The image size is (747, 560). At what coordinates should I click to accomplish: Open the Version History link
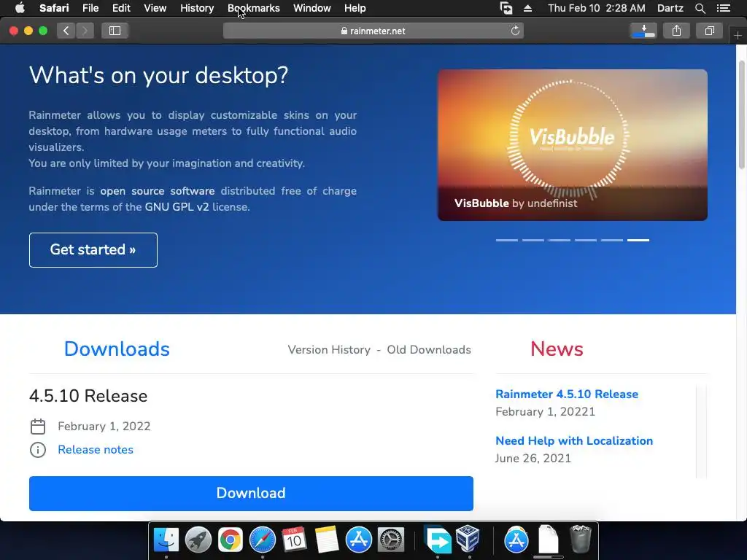[329, 349]
